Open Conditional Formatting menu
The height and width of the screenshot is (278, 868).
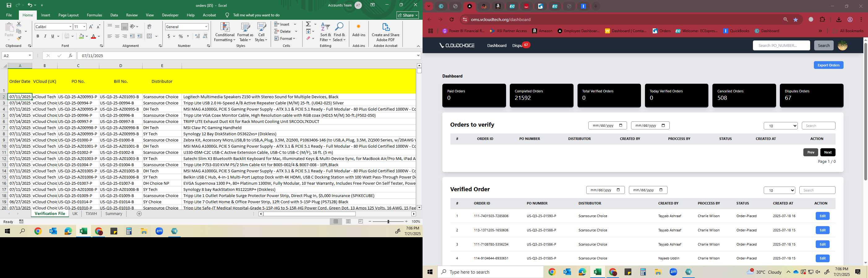pos(225,32)
